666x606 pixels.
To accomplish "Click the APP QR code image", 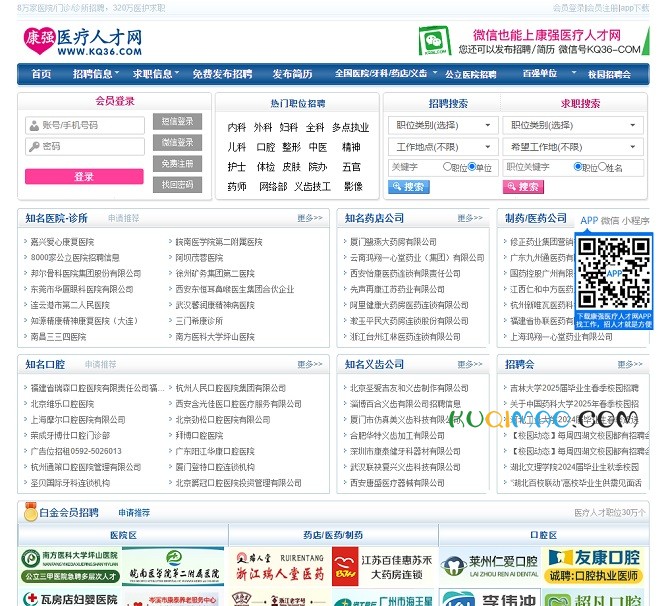I will pyautogui.click(x=614, y=273).
